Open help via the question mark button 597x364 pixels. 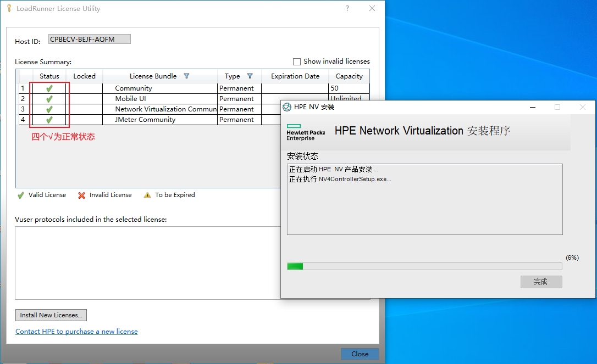coord(347,8)
